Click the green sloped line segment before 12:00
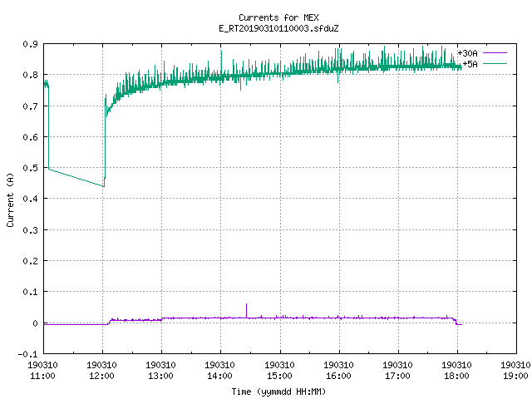The width and height of the screenshot is (532, 399). point(76,178)
